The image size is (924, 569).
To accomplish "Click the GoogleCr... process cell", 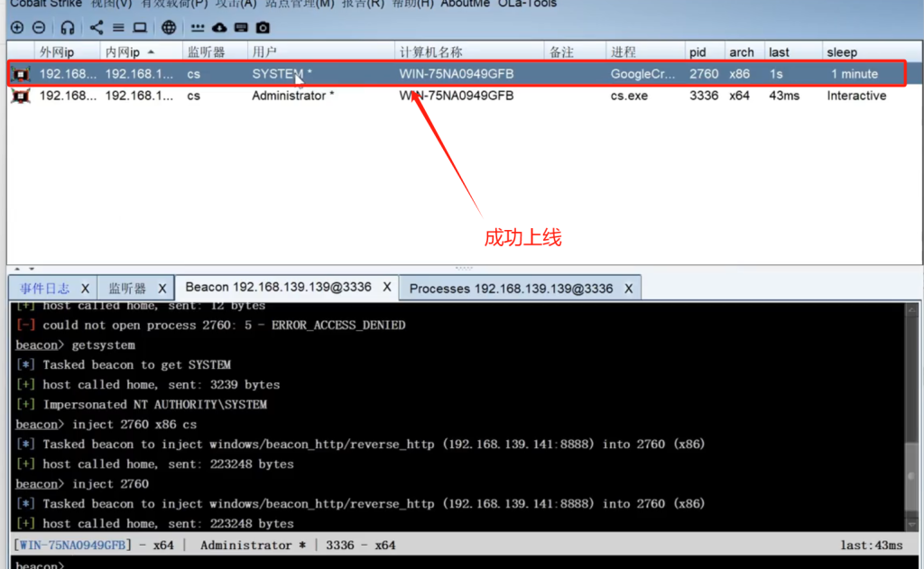I will click(642, 74).
